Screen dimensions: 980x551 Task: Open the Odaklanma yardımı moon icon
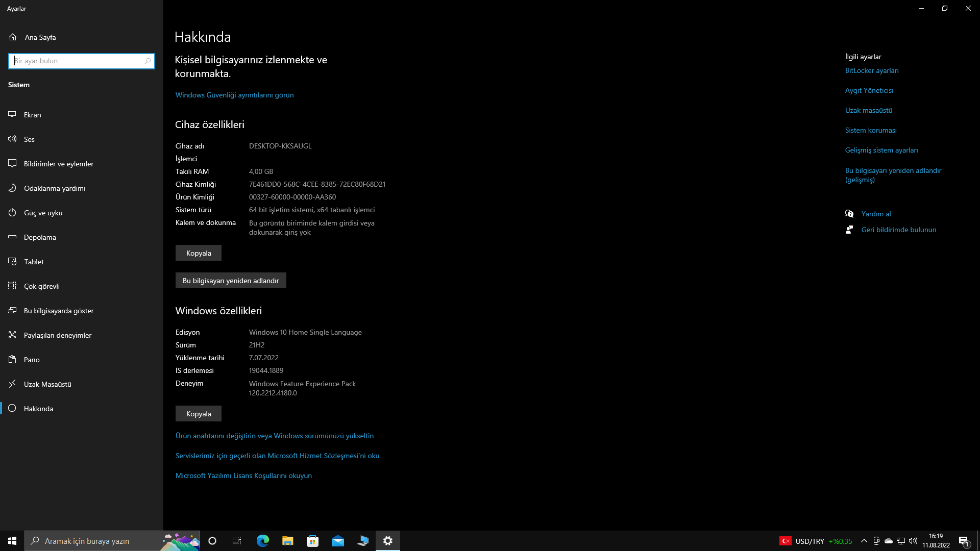[12, 188]
